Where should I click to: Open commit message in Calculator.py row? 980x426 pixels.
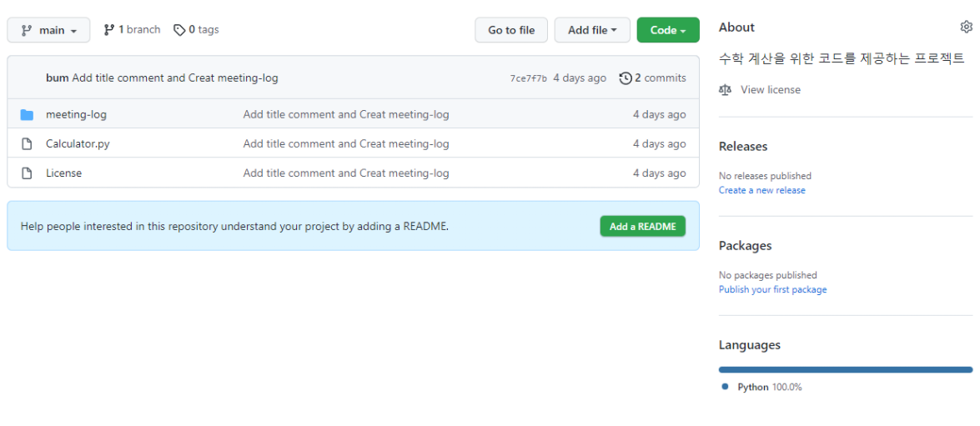tap(345, 143)
